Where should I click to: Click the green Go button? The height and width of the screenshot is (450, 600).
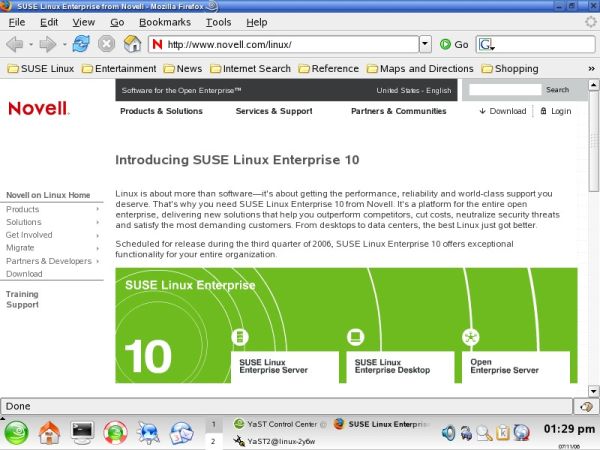click(454, 45)
